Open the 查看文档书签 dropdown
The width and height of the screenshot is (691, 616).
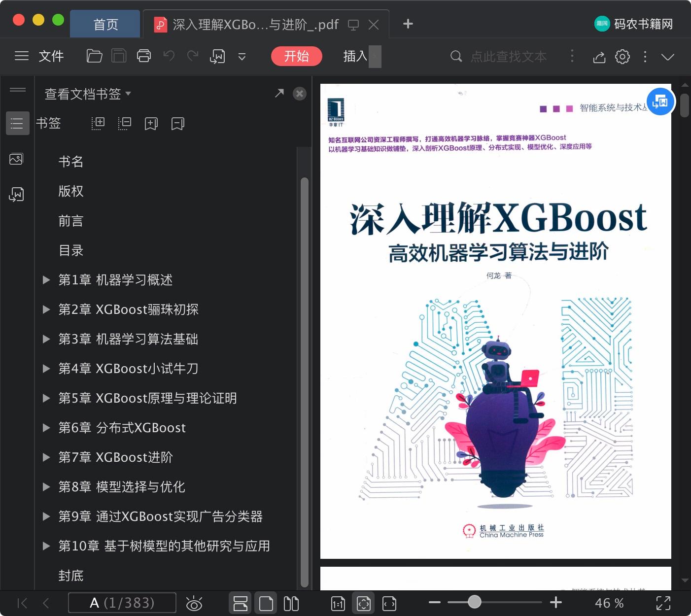tap(88, 94)
